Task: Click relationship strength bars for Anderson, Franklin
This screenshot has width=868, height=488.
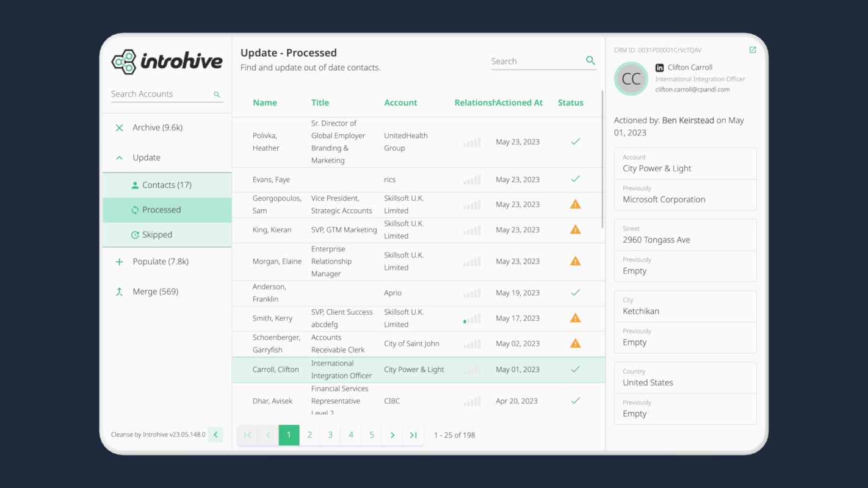Action: point(472,293)
